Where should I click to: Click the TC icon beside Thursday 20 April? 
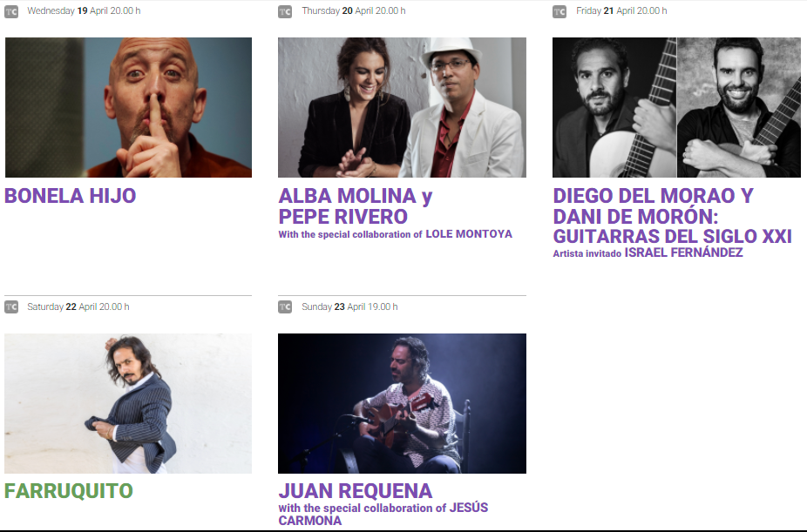(285, 11)
